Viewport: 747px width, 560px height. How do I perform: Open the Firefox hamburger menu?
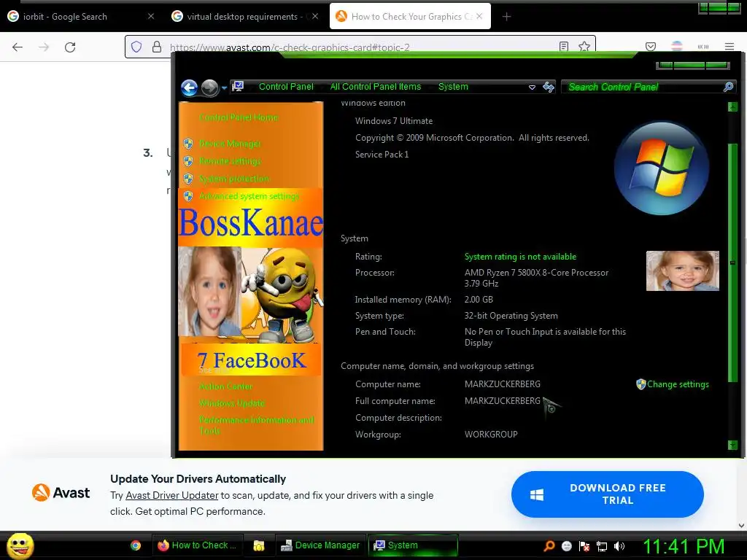729,47
